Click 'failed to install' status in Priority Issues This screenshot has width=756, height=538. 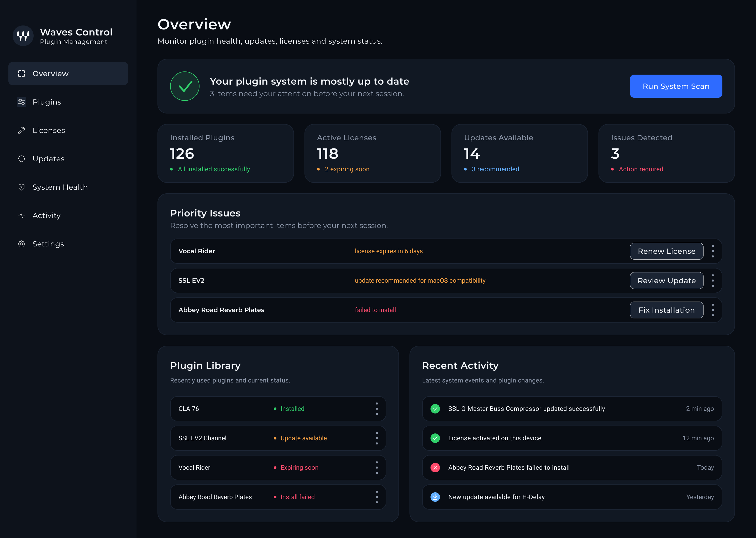click(x=375, y=310)
